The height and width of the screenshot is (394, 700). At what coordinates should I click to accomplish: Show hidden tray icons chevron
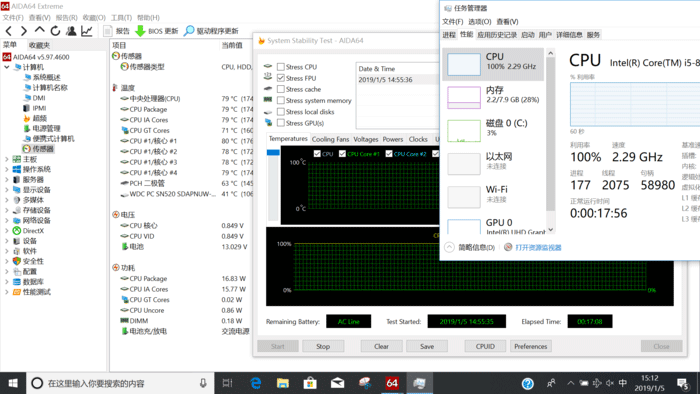(x=571, y=383)
